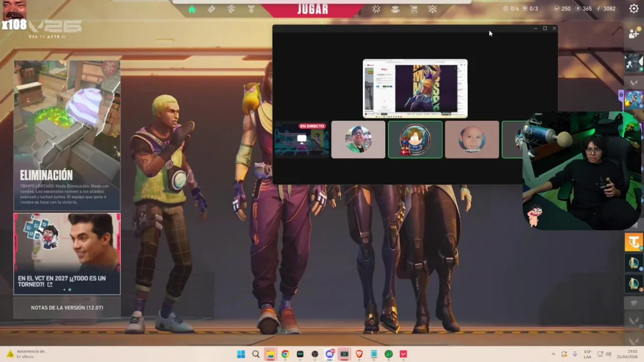Click the 3082 Kingdom credits balance
644x362 pixels.
(x=606, y=9)
